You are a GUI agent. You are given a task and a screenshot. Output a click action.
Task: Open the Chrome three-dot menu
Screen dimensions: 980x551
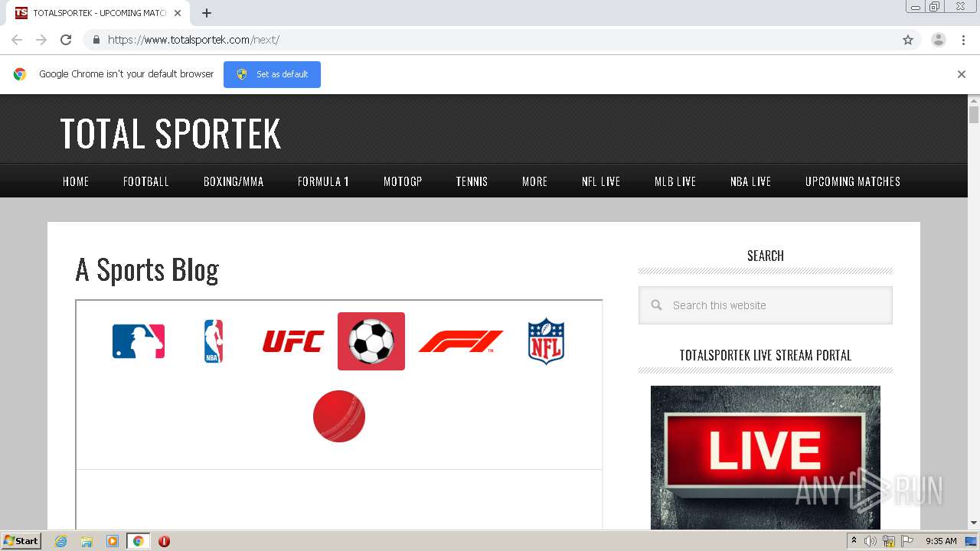pyautogui.click(x=963, y=40)
